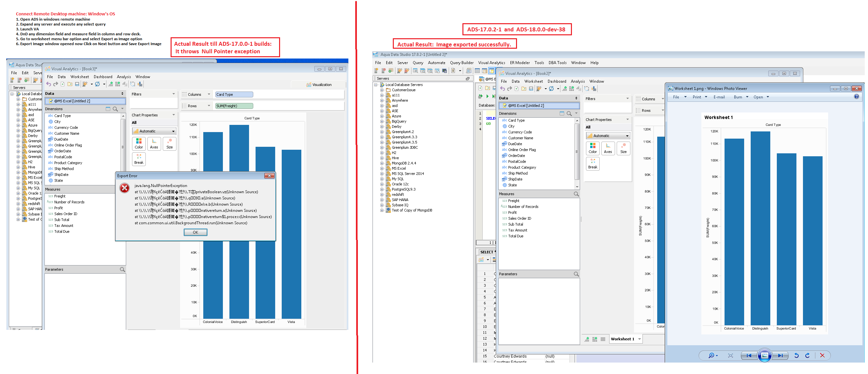Select the SUM(Freight) pill on the Rows shelf
The height and width of the screenshot is (374, 868).
pos(234,106)
